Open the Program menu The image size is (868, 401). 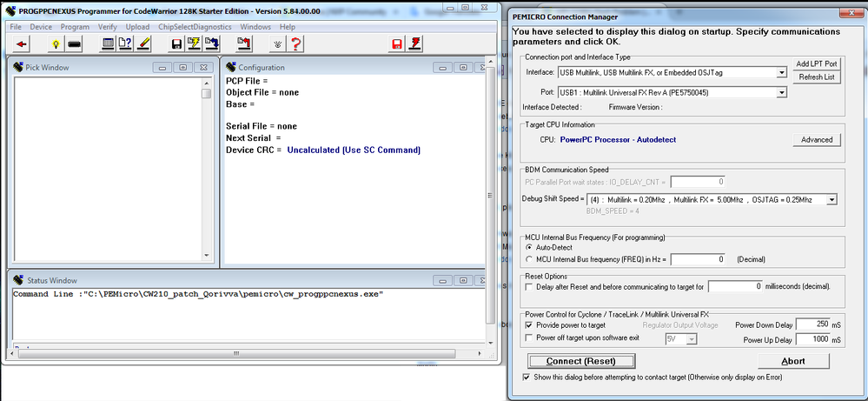tap(76, 27)
